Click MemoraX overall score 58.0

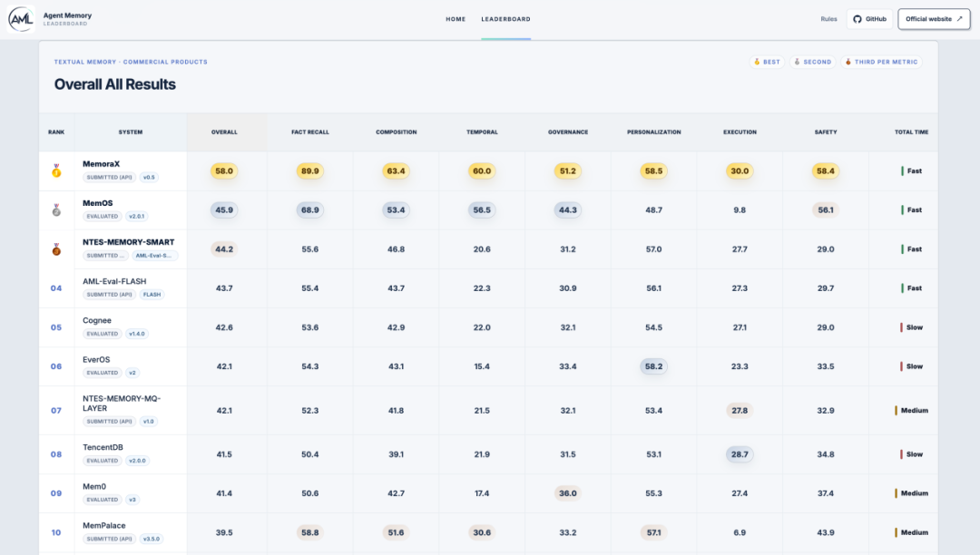[224, 171]
